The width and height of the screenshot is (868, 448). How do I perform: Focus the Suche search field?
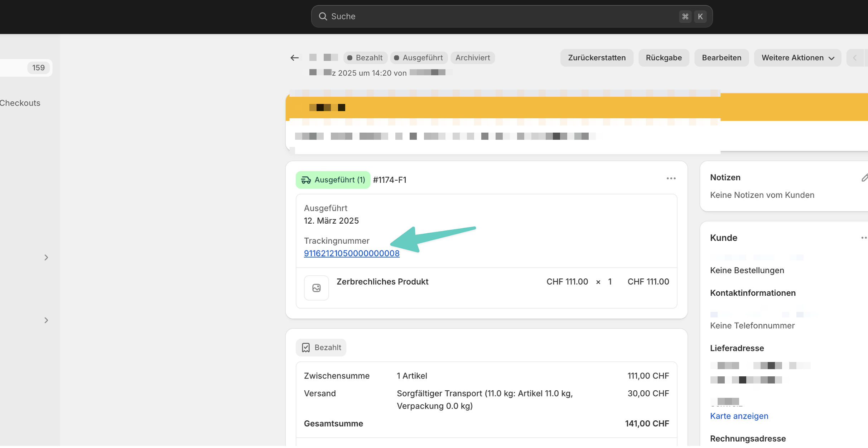click(501, 16)
